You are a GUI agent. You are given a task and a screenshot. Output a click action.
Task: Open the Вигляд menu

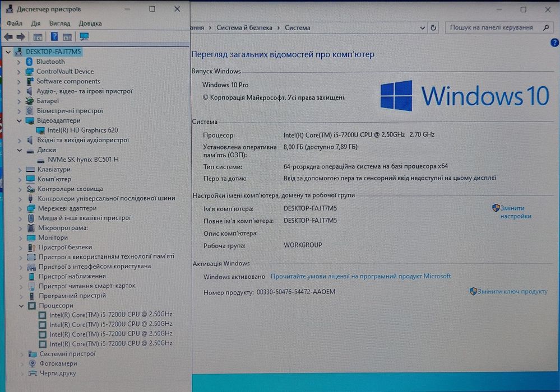[59, 24]
